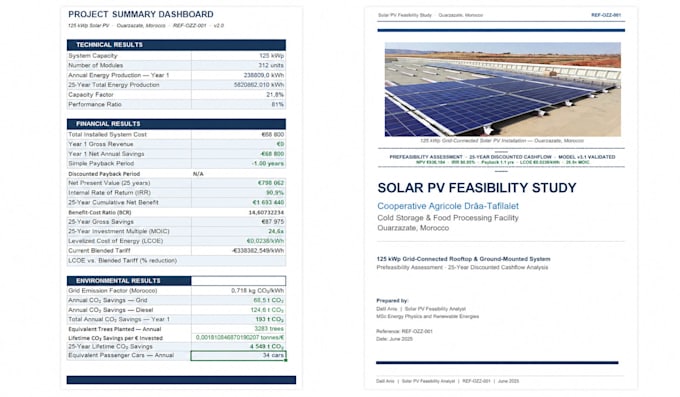Select Year 1 Net Annual Savings label
The width and height of the screenshot is (680, 397).
click(106, 154)
